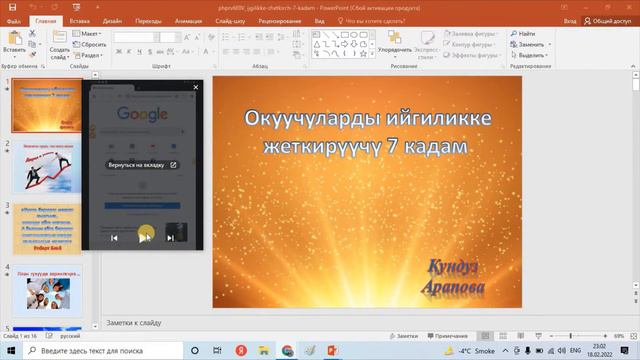This screenshot has height=360, width=640.
Task: Select the Format Painter brush icon
Action: coord(32,54)
